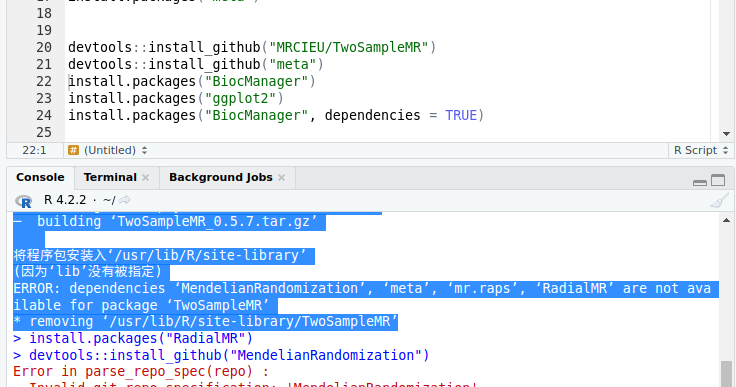This screenshot has height=387, width=736.
Task: Click the 22:1 cursor position indicator
Action: tap(34, 150)
